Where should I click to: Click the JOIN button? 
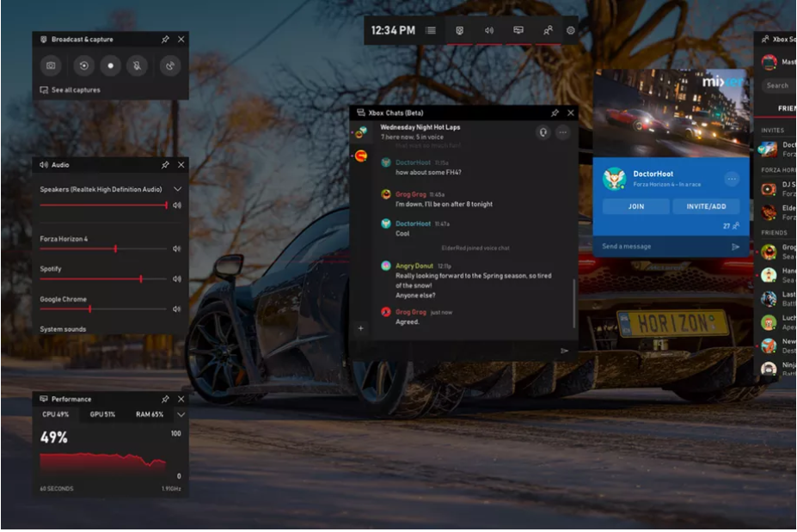pos(635,206)
